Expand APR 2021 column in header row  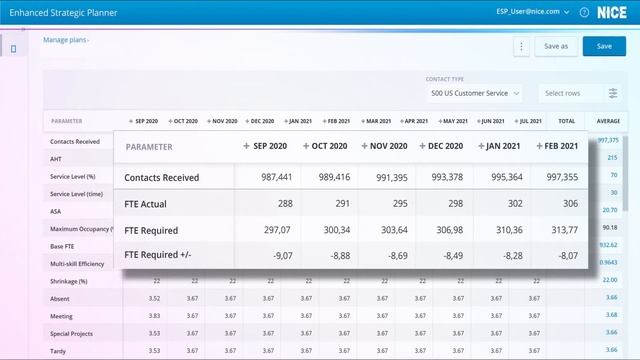point(402,121)
